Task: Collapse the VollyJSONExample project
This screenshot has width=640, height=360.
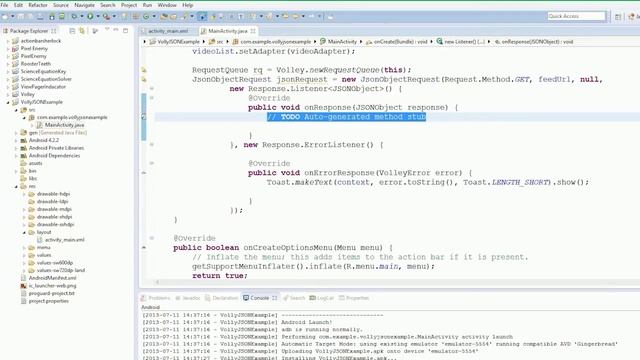Action: pyautogui.click(x=8, y=102)
